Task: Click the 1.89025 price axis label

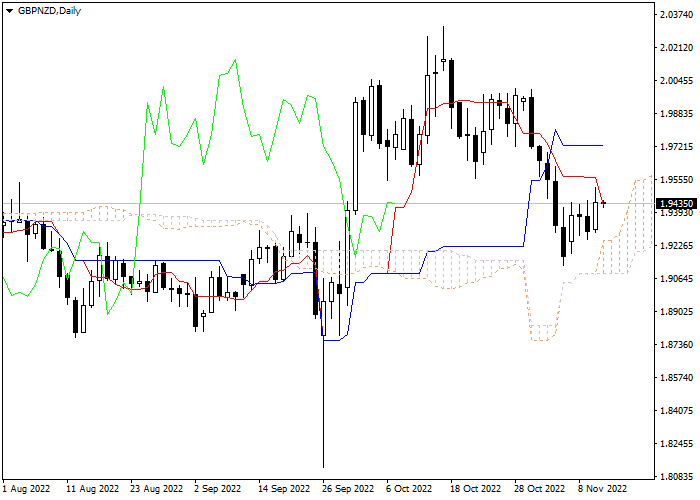Action: coord(676,312)
